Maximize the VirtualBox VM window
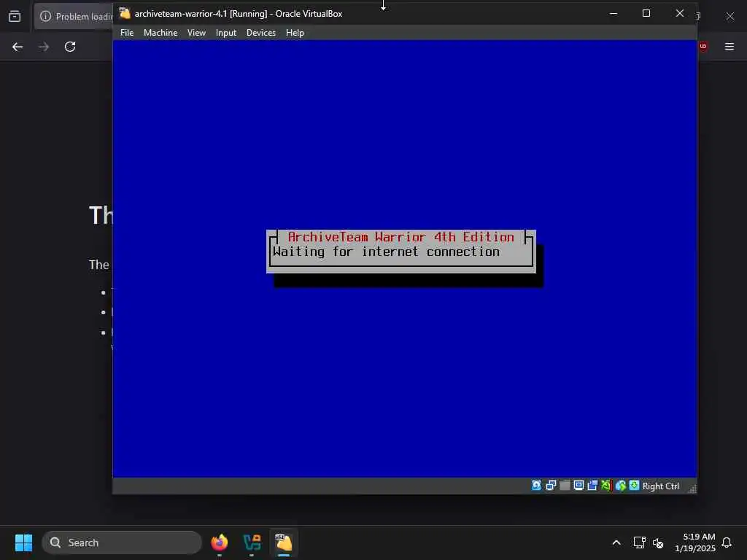The image size is (747, 560). (646, 13)
